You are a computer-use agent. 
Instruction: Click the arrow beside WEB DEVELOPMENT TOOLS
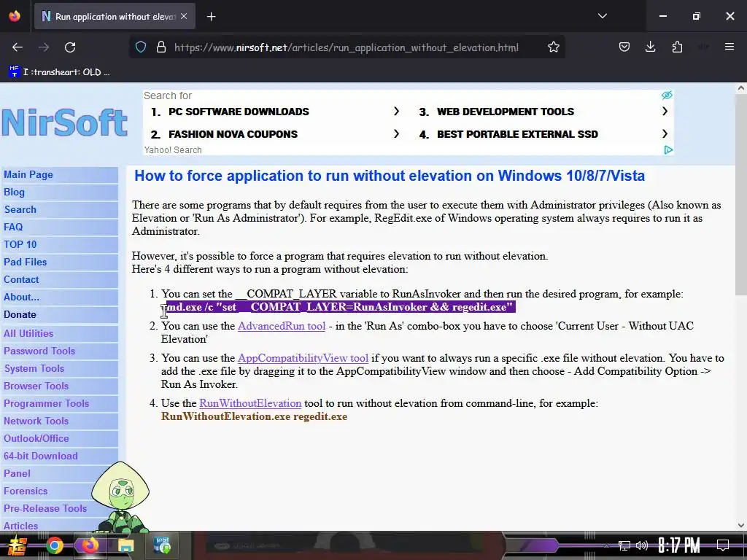665,111
